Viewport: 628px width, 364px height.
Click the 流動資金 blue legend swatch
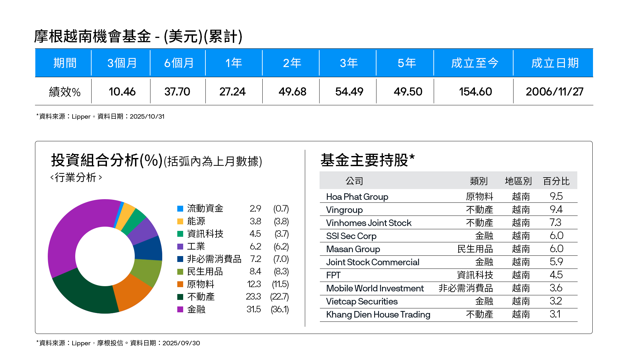pos(180,209)
